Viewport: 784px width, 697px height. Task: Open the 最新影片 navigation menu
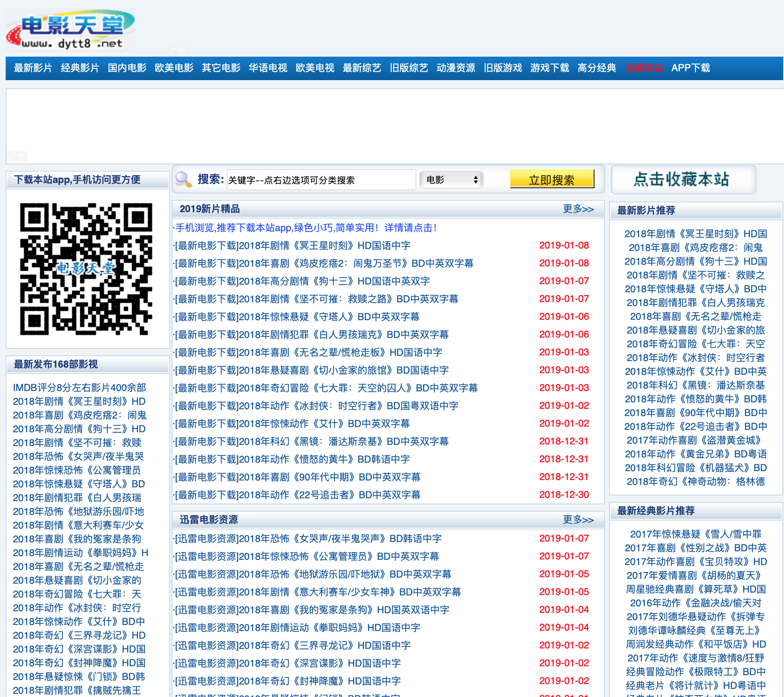[33, 68]
